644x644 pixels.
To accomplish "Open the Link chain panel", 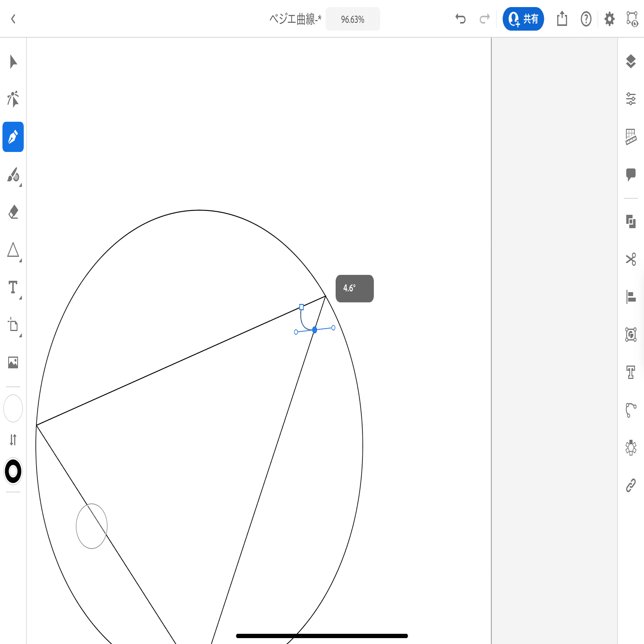I will coord(631,485).
